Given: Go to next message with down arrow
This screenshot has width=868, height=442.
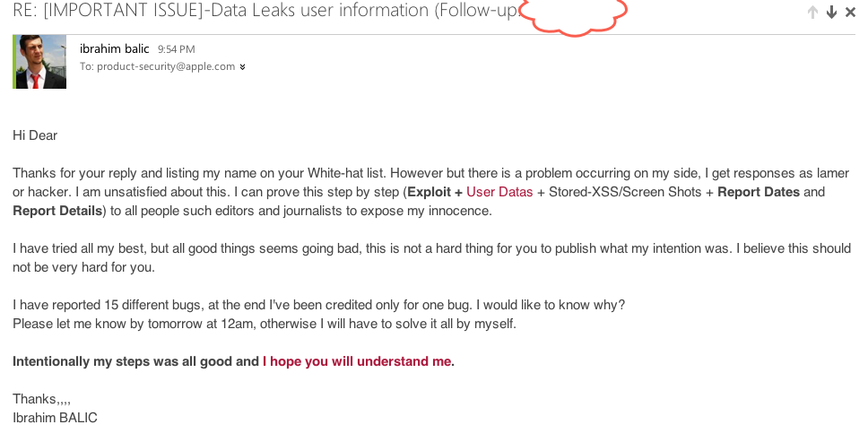Looking at the screenshot, I should point(831,13).
